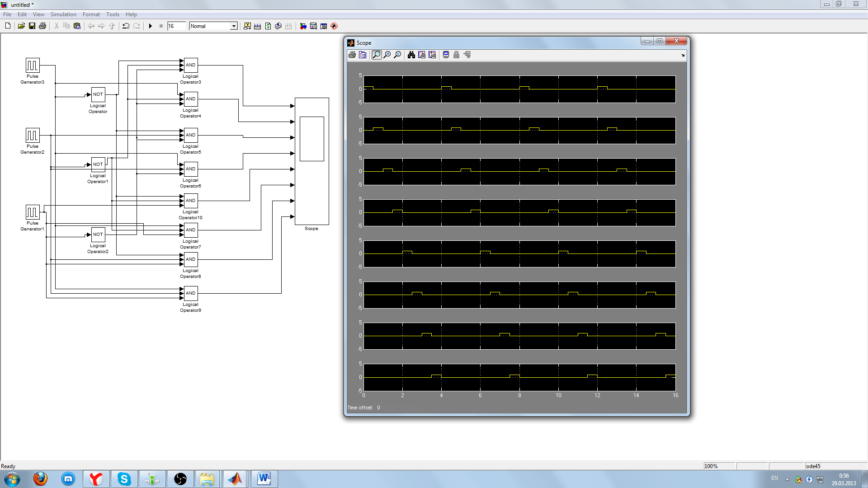Click the Show when hovering toolbar icon
Image resolution: width=868 pixels, height=488 pixels.
point(247,26)
